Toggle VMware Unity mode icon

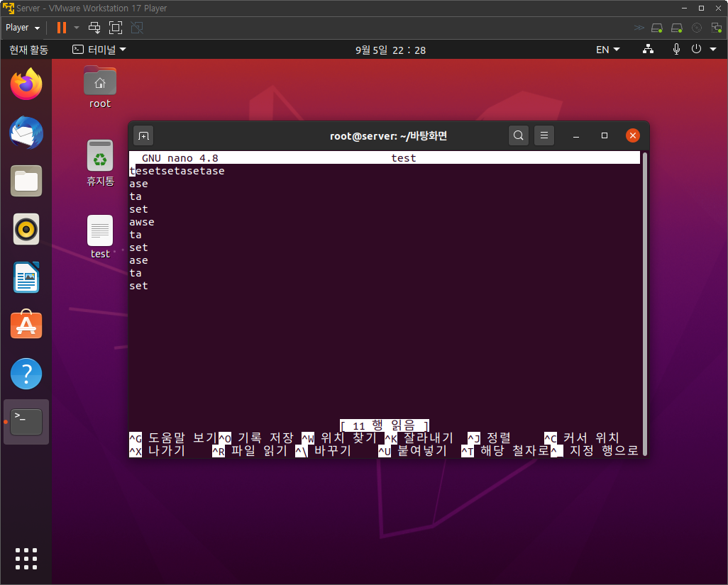click(137, 28)
